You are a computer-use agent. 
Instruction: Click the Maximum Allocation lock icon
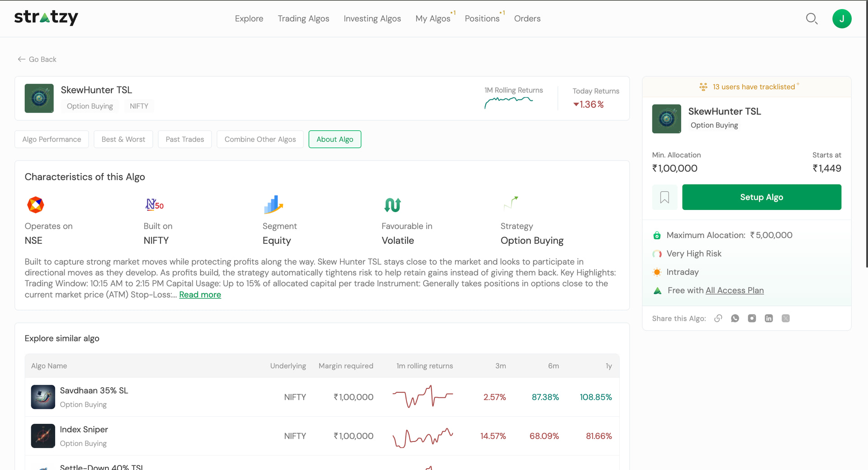point(657,235)
